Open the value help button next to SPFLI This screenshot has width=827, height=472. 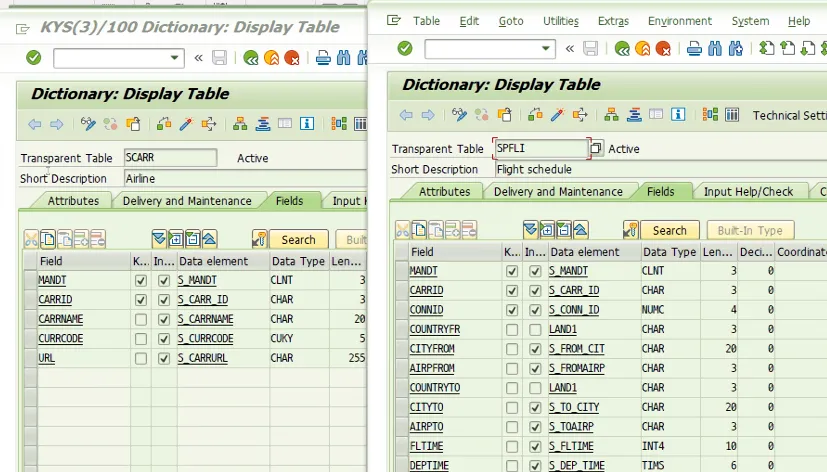click(x=595, y=148)
